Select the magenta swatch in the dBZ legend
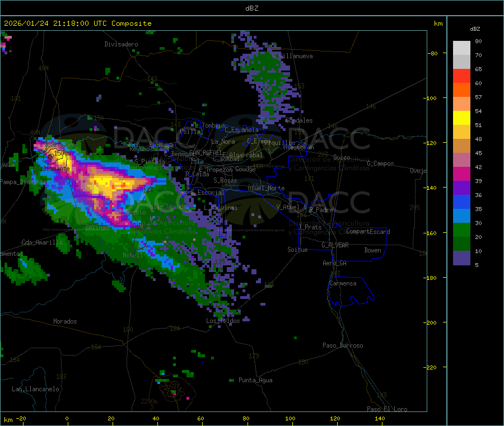The image size is (504, 426). click(461, 174)
